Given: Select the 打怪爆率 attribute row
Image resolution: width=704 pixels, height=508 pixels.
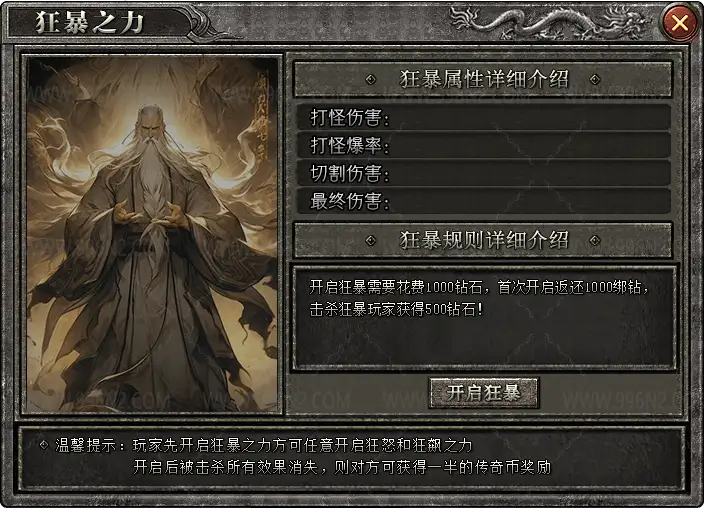Looking at the screenshot, I should click(x=484, y=146).
